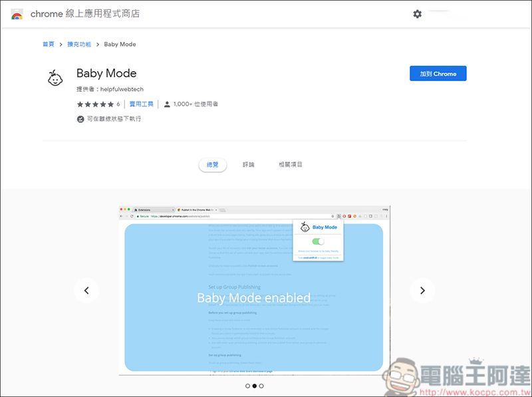
Task: Click the user count person icon
Action: (x=167, y=104)
